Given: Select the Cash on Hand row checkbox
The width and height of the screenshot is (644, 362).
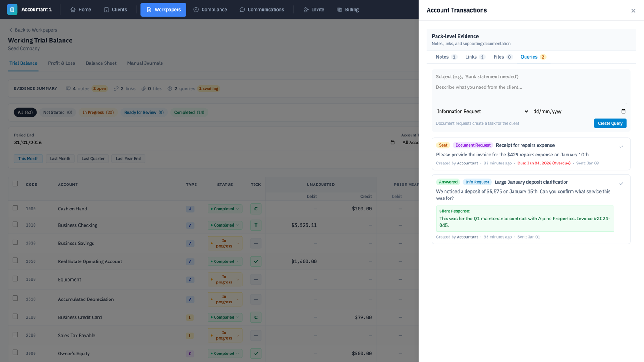Looking at the screenshot, I should point(15,208).
